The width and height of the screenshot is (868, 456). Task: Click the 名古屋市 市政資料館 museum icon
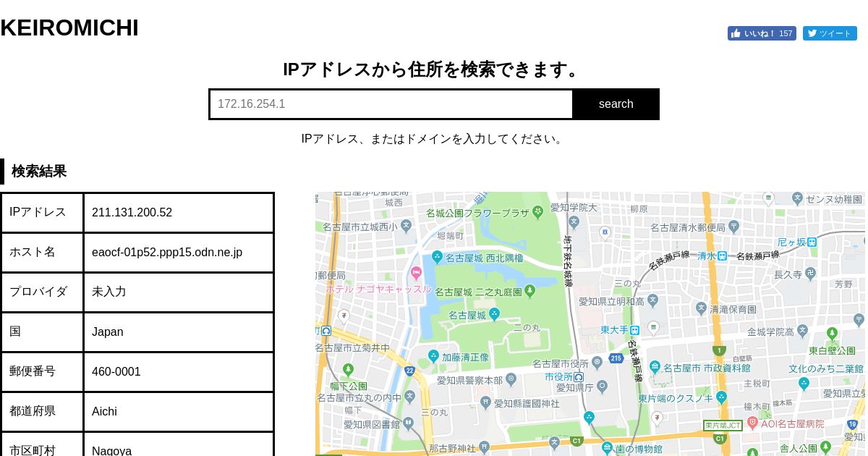655,367
